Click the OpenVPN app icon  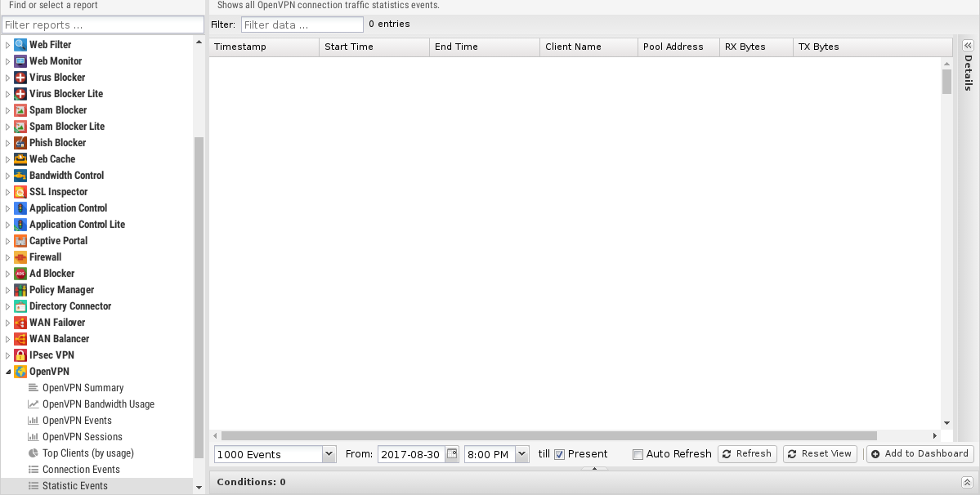click(x=20, y=372)
